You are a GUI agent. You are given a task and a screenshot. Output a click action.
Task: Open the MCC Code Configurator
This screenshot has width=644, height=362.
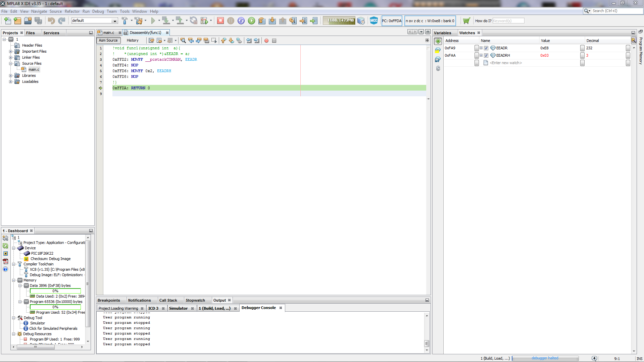[x=374, y=21]
